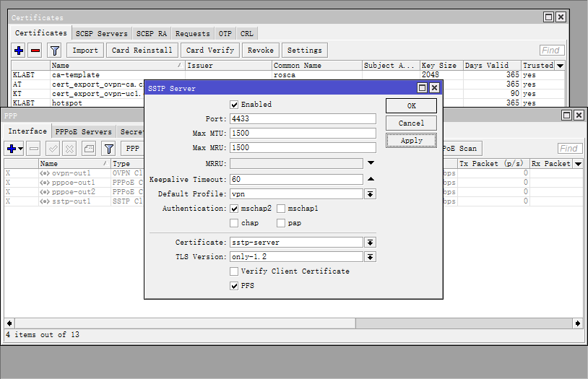Click the Port input field
Viewport: 588px width, 379px height.
point(303,119)
